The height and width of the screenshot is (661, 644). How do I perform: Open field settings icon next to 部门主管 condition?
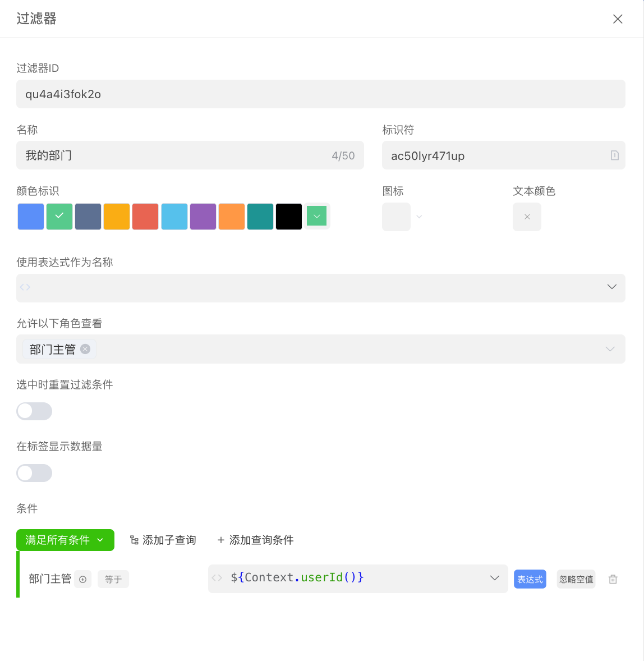82,579
